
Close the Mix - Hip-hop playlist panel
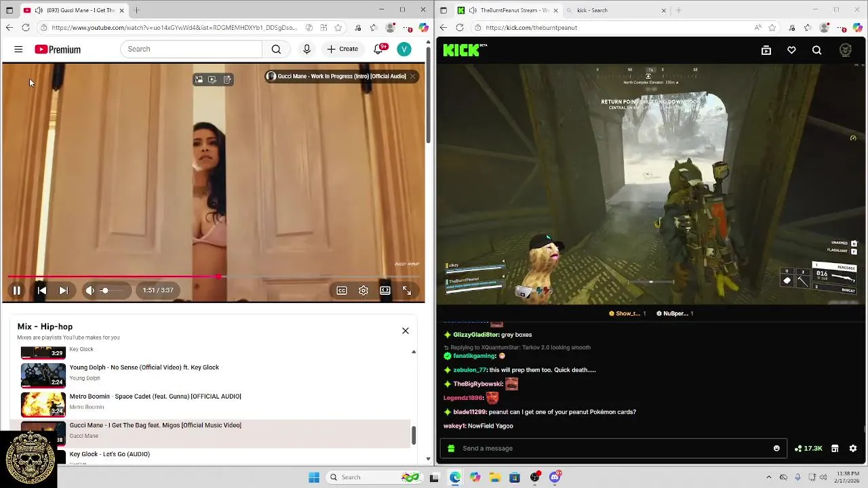click(406, 331)
